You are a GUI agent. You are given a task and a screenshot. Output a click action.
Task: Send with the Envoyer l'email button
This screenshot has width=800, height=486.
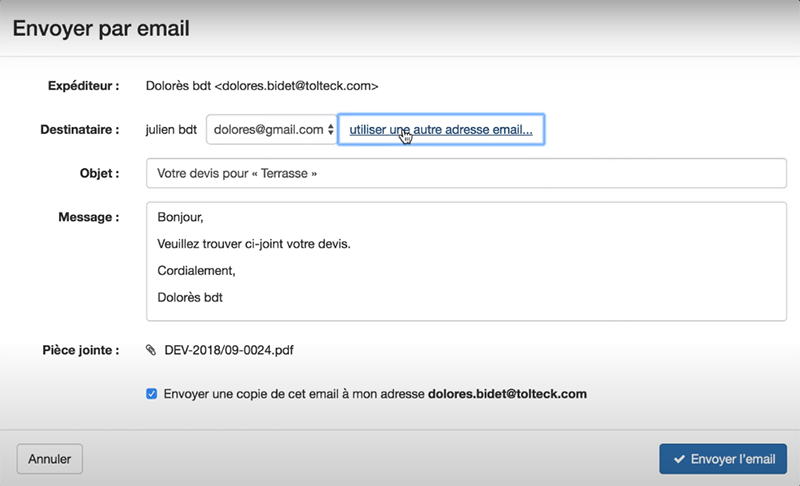pos(723,459)
